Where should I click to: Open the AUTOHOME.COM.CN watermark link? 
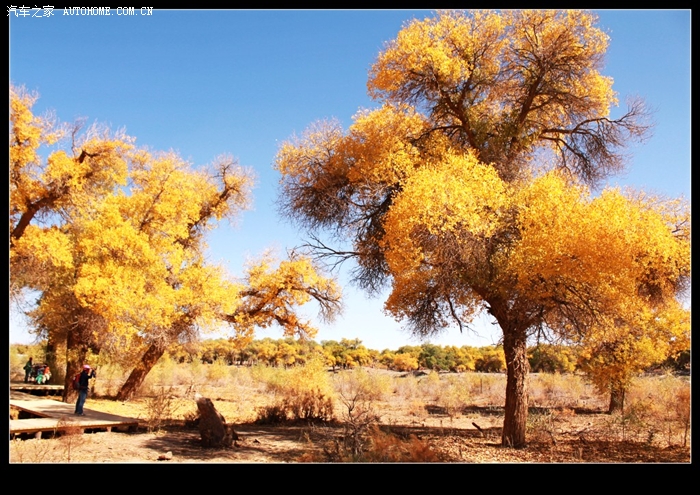tap(108, 11)
